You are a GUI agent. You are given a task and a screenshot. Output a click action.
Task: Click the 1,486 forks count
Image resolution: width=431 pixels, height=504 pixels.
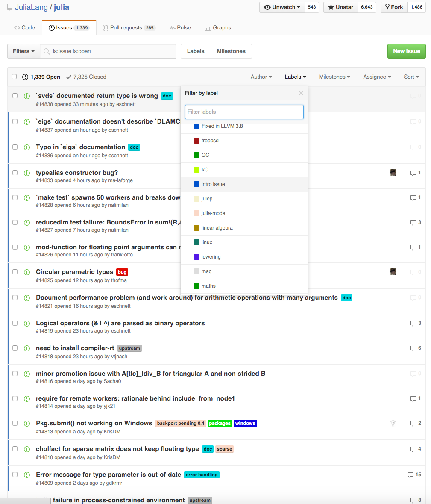tap(416, 7)
